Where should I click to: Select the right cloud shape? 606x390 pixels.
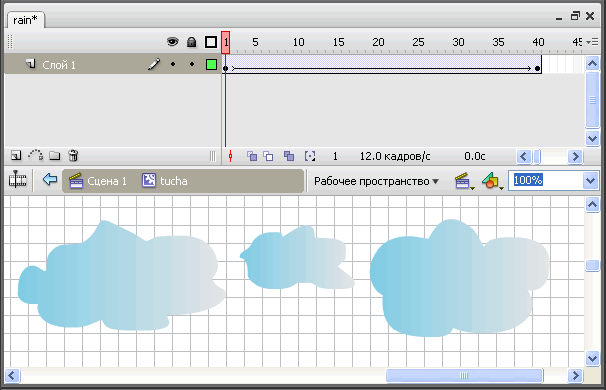point(459,278)
